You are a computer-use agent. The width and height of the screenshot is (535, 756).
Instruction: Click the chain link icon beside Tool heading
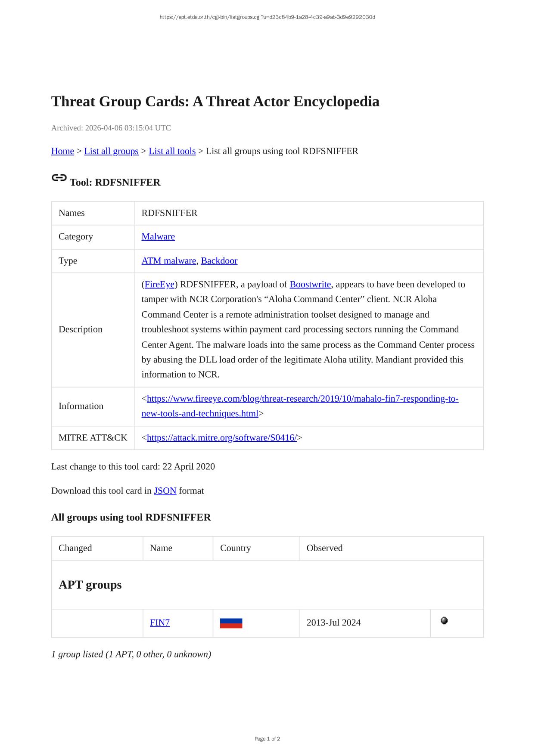(x=59, y=178)
